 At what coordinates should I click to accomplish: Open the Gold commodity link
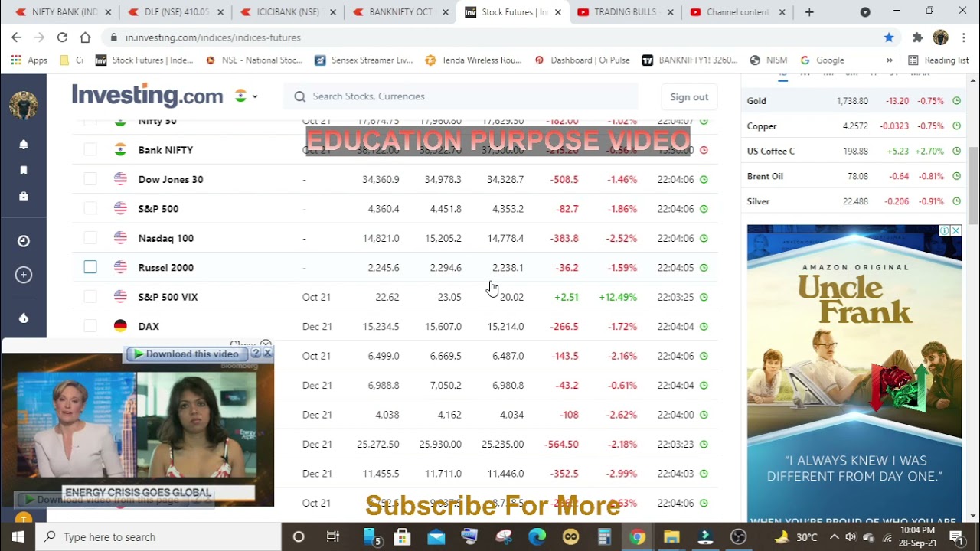coord(756,101)
